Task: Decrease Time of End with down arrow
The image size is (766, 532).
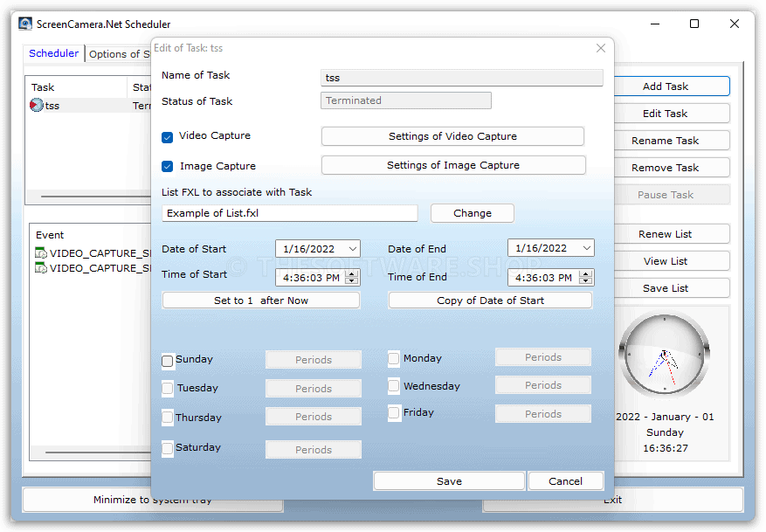Action: click(x=587, y=281)
